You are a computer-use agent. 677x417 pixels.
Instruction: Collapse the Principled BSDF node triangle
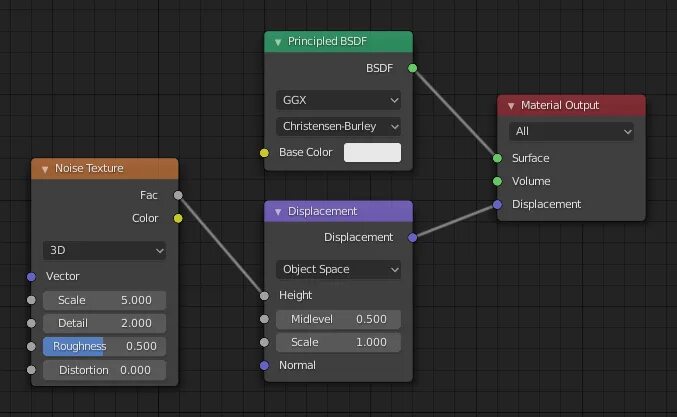(278, 42)
